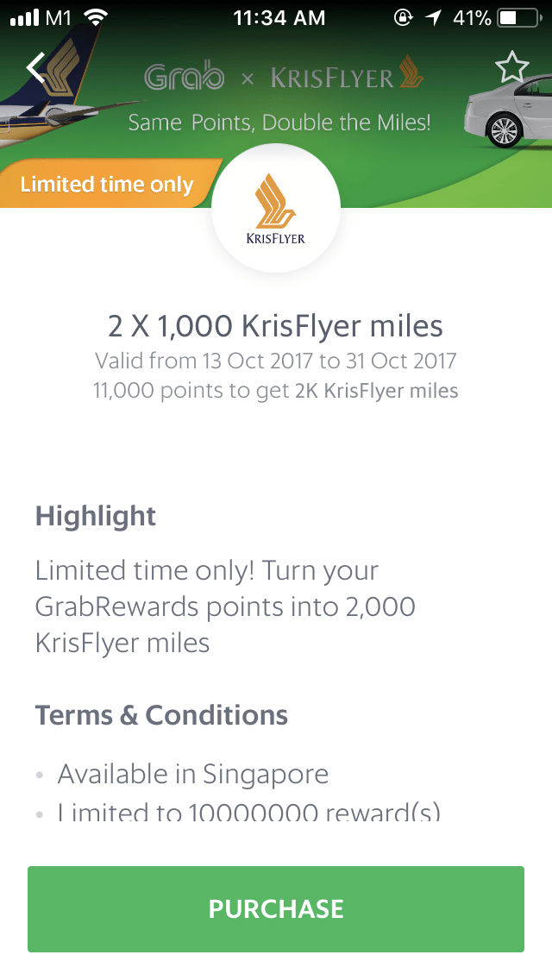Tap the back arrow icon
This screenshot has width=552, height=980.
pos(36,67)
